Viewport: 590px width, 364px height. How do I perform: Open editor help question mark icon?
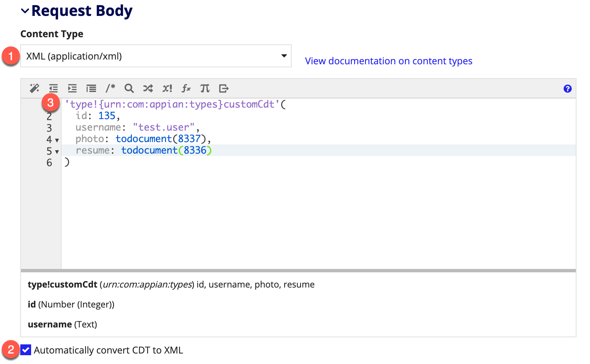(x=567, y=89)
